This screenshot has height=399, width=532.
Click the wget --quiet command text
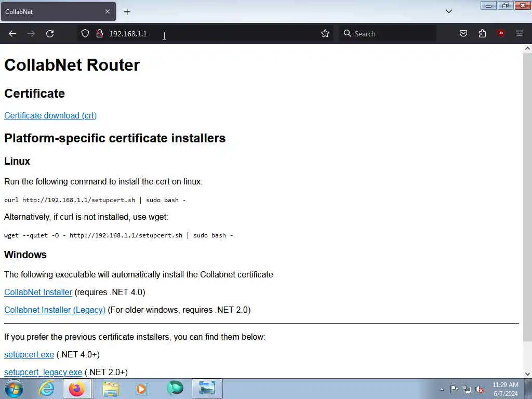118,235
